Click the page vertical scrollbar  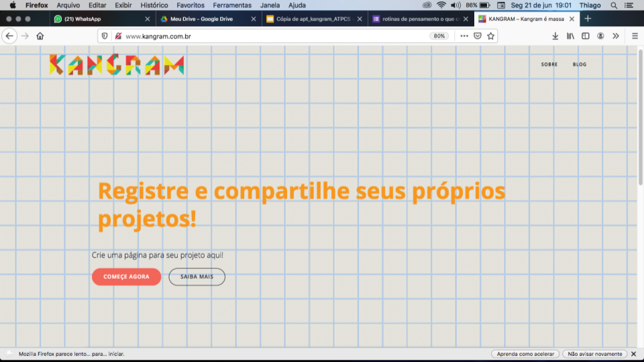(641, 117)
